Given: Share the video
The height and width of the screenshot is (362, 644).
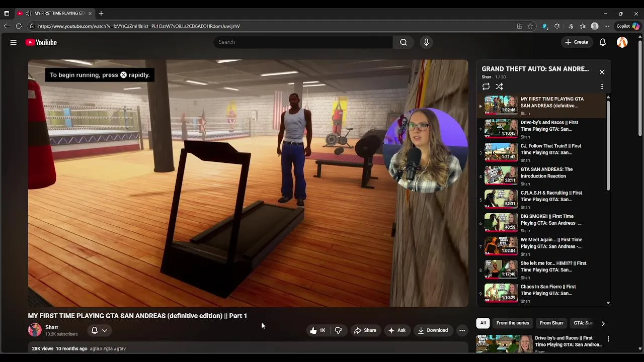Looking at the screenshot, I should 365,330.
